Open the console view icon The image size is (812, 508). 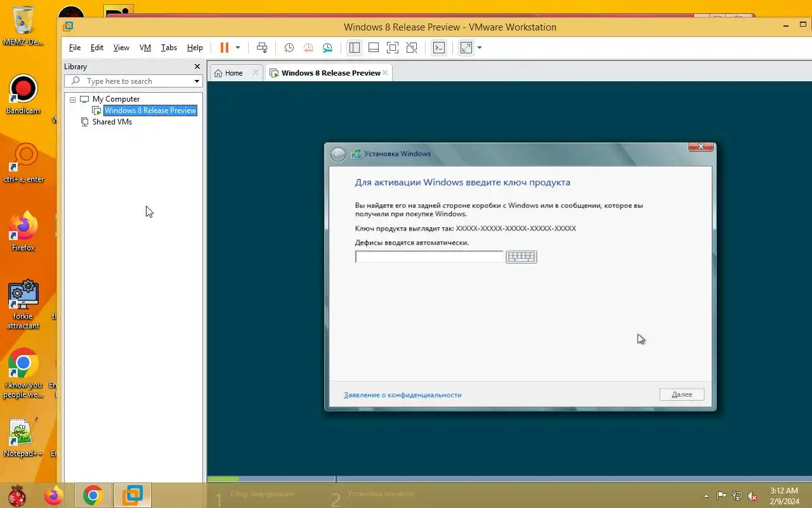[438, 48]
